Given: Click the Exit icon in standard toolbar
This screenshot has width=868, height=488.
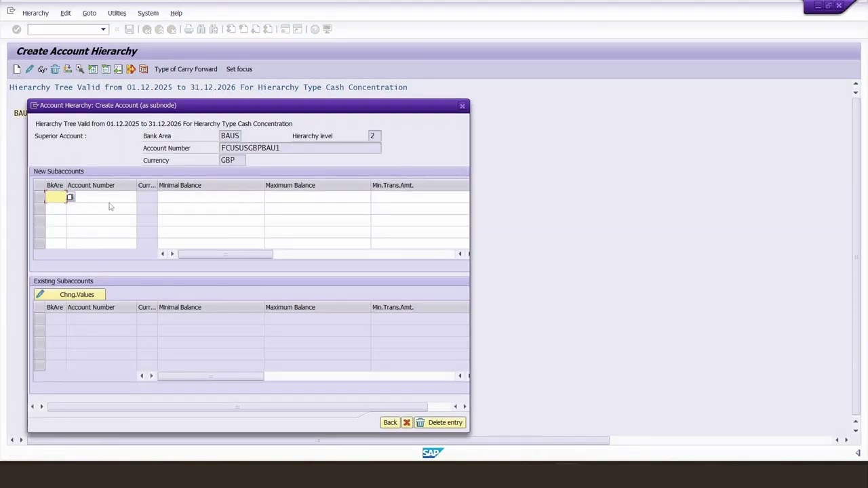Looking at the screenshot, I should [x=159, y=29].
